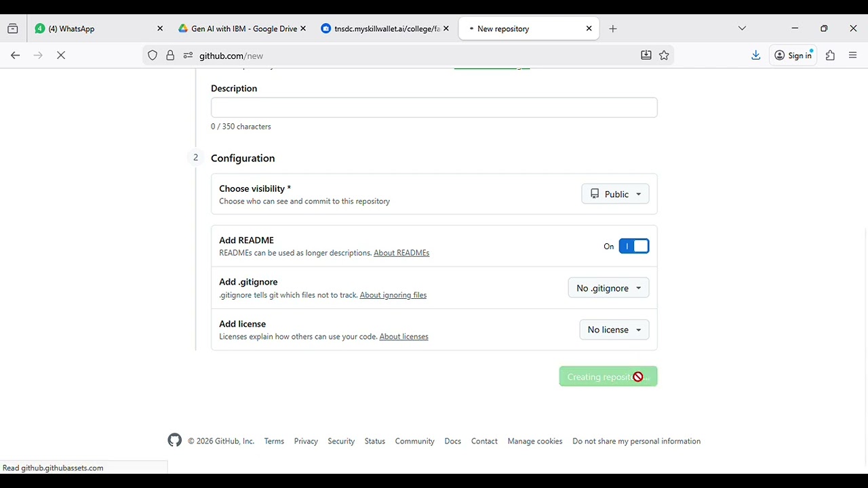Click the Manage cookies link

click(535, 441)
